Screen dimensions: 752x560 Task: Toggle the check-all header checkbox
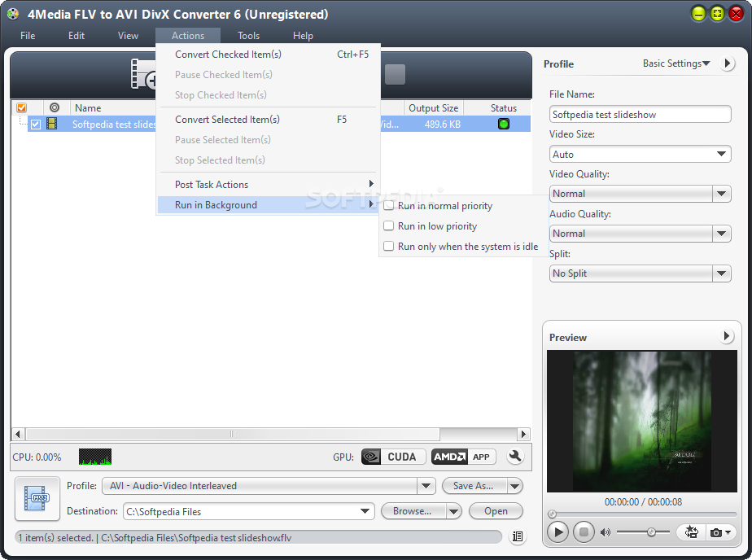pyautogui.click(x=22, y=108)
